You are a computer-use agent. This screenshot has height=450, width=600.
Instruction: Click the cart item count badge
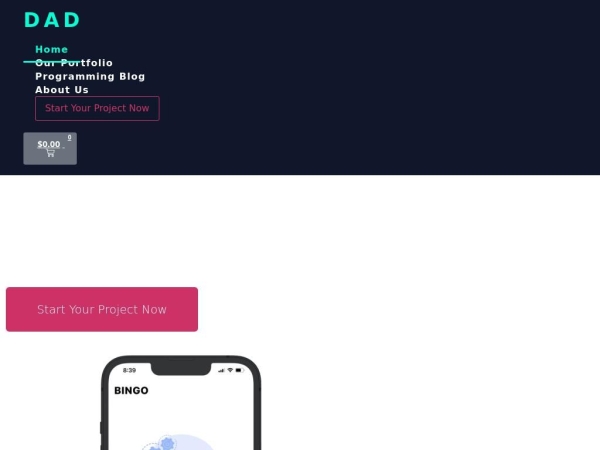tap(69, 137)
